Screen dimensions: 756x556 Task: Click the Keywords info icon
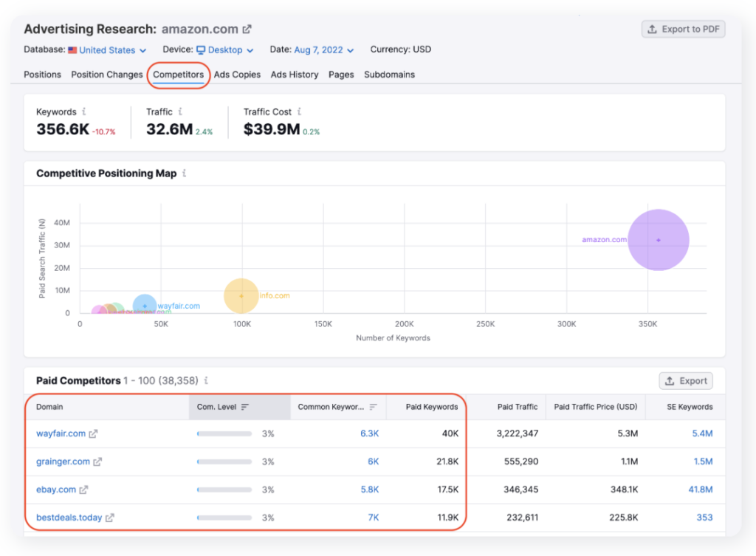point(84,111)
